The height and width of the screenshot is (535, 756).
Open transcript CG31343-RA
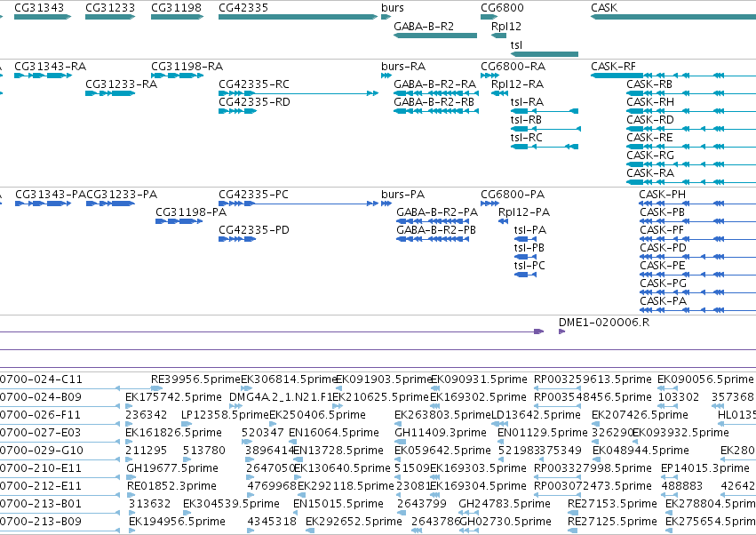point(50,67)
